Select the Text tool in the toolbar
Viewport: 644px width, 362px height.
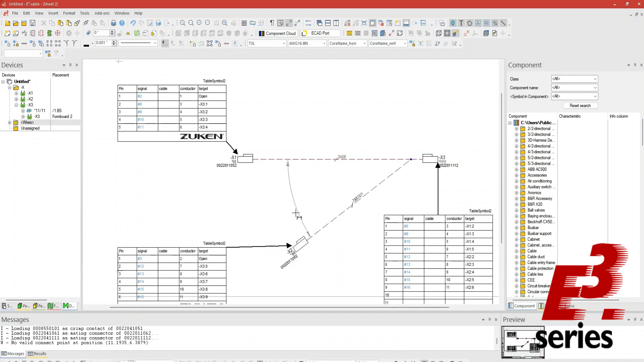461,23
